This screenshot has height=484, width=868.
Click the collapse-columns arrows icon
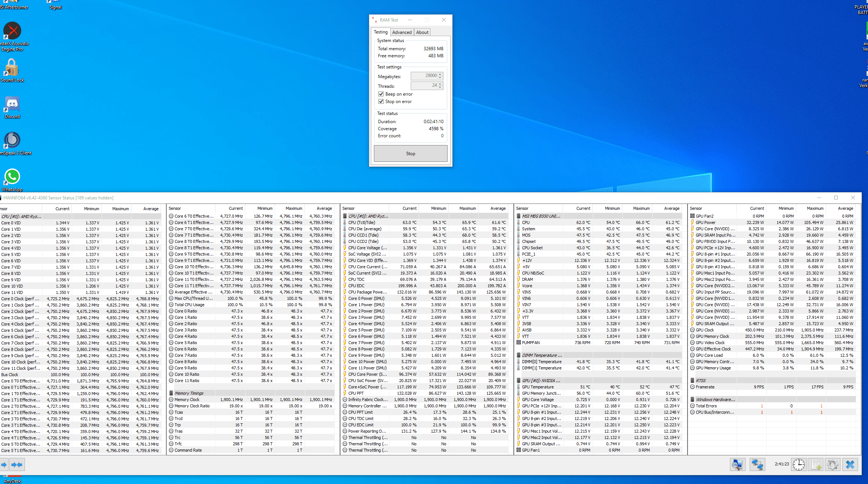[x=17, y=465]
